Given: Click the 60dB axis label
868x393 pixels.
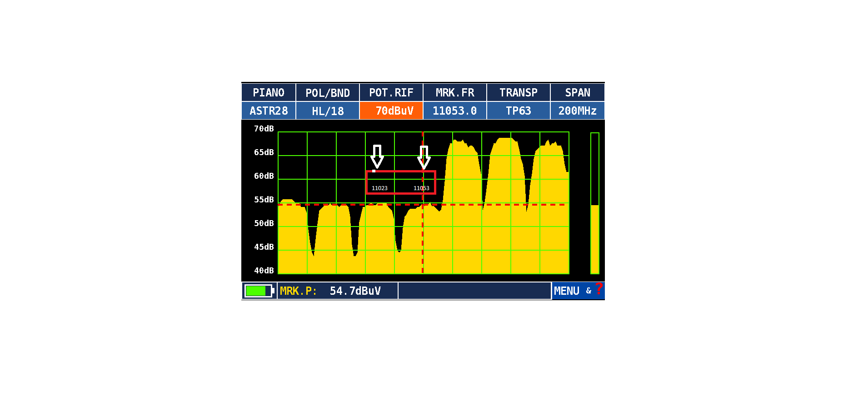Looking at the screenshot, I should click(264, 176).
